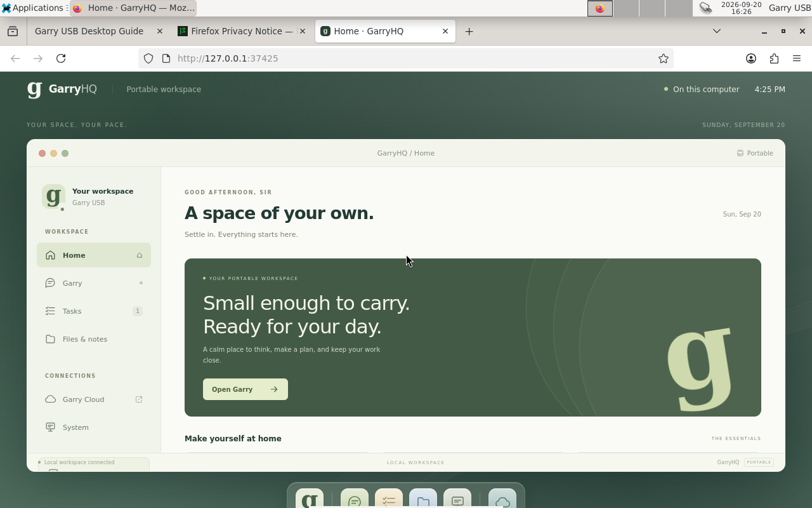Launch GarryHQ home from dock
This screenshot has height=508, width=812.
coord(310,498)
